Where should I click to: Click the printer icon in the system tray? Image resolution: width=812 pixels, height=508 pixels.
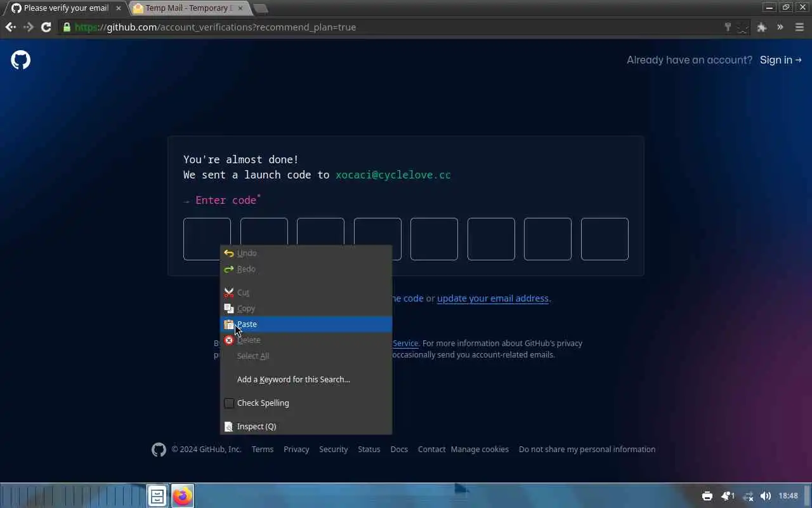point(707,496)
